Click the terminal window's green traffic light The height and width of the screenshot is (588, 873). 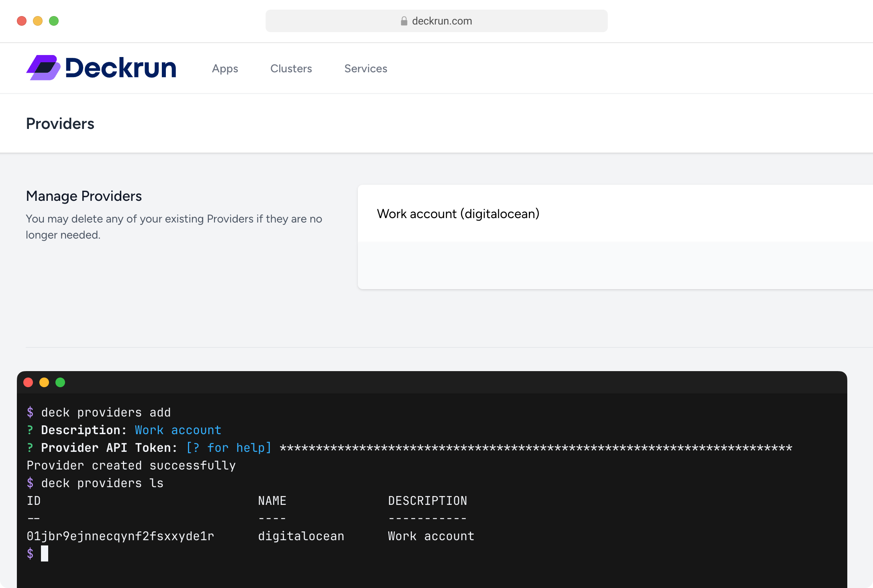coord(60,382)
